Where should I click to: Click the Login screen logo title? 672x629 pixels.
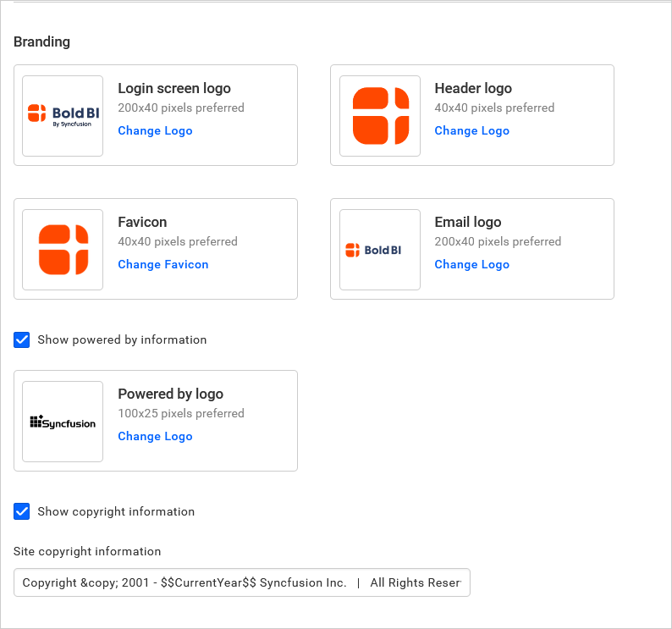(x=174, y=88)
